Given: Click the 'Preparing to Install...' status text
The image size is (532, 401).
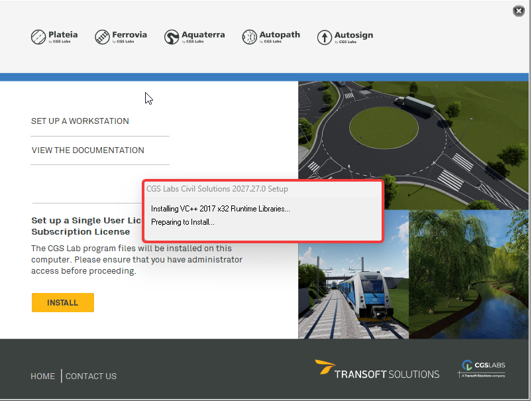Looking at the screenshot, I should (x=183, y=222).
